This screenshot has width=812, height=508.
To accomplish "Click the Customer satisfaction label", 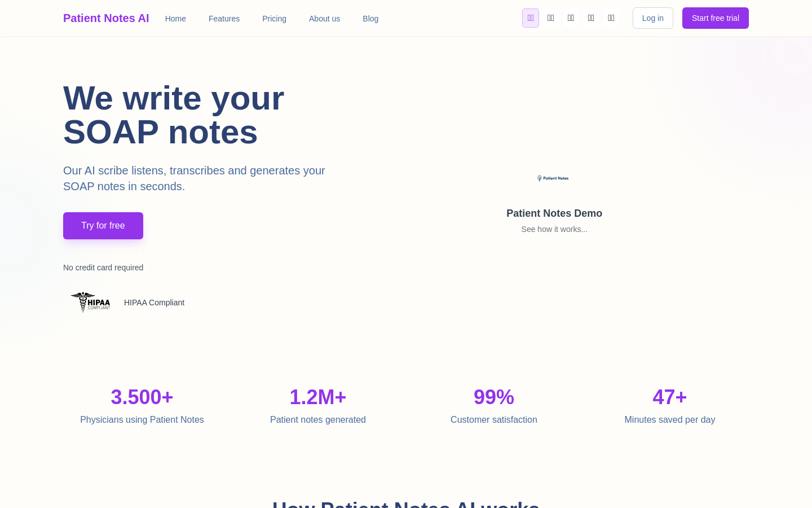I will coord(494,419).
